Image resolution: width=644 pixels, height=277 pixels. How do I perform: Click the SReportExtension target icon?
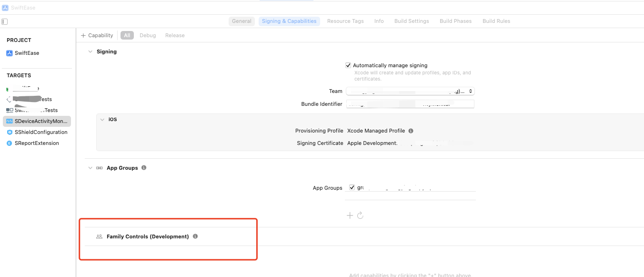click(9, 143)
